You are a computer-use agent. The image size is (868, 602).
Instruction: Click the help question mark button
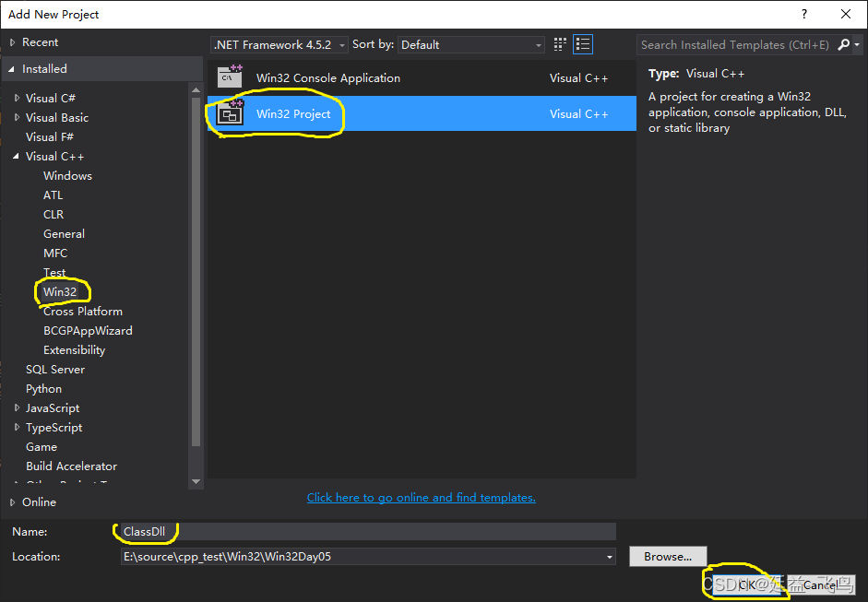[x=804, y=14]
